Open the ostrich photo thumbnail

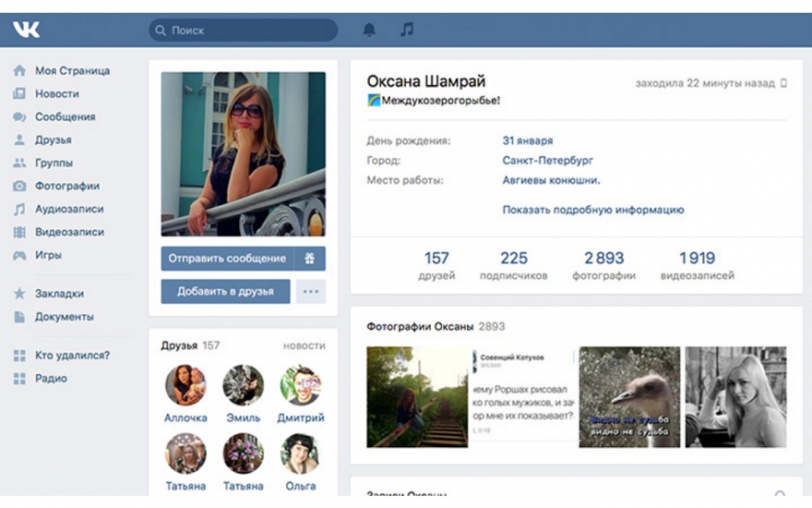[x=629, y=397]
